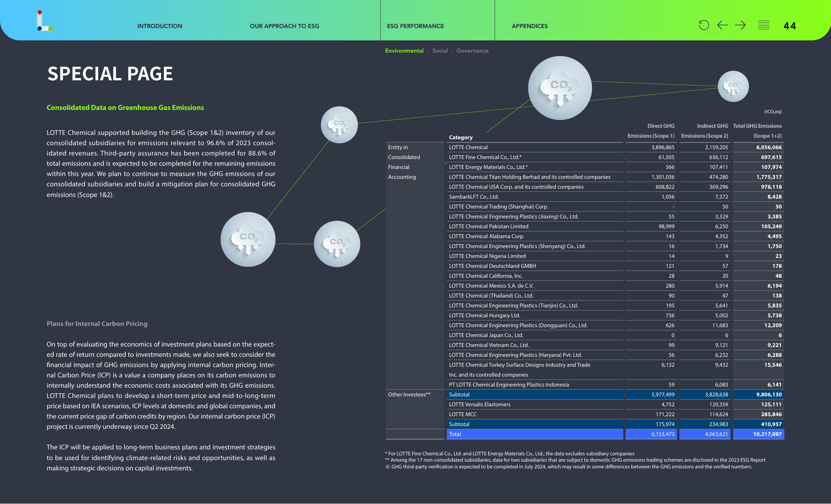Image resolution: width=831 pixels, height=504 pixels.
Task: Click the small CO2 cloud graphic beside the page number
Action: (x=733, y=86)
